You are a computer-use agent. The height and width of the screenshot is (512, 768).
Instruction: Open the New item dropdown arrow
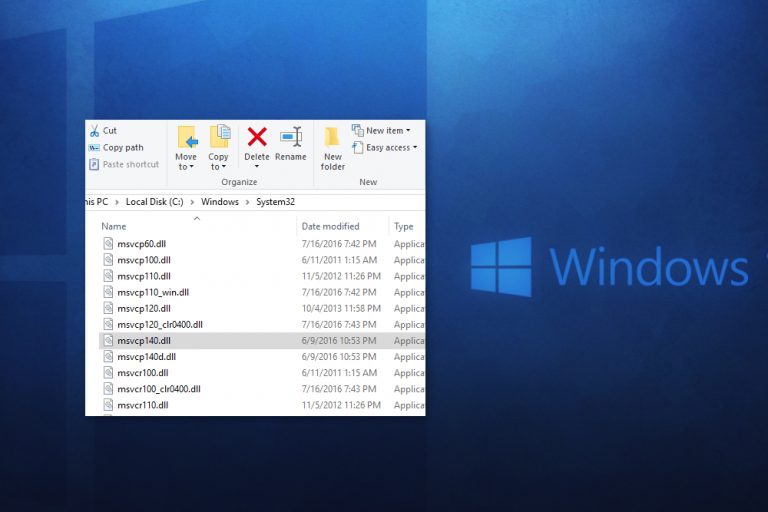(x=408, y=130)
